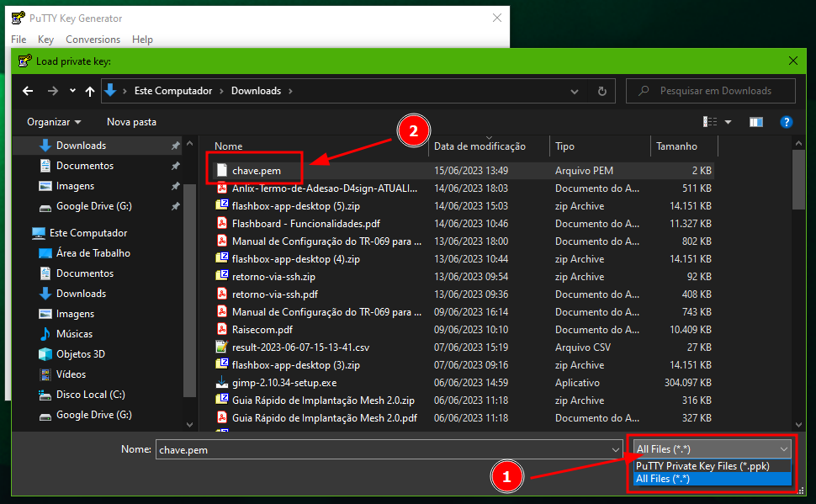Image resolution: width=816 pixels, height=504 pixels.
Task: Click the Pesquisar em Downloads search box
Action: click(711, 91)
